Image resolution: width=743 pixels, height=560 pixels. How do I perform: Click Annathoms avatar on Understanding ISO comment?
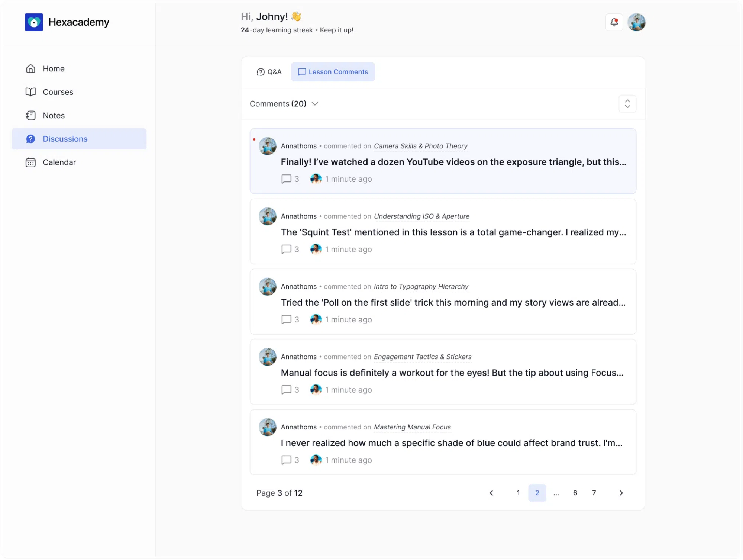pos(268,217)
